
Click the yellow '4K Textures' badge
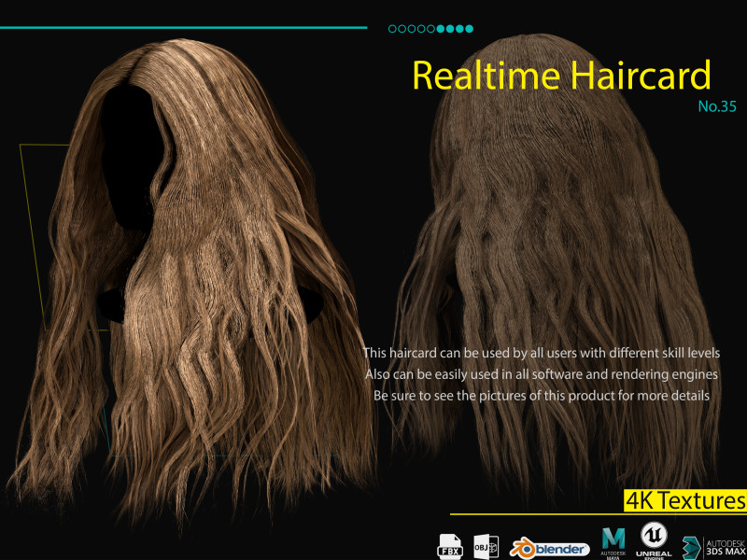coord(684,500)
